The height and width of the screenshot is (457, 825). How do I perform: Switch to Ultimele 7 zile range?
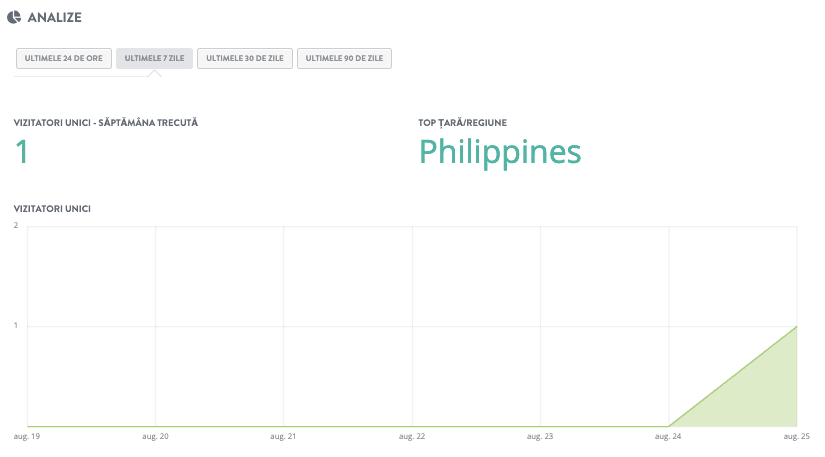click(154, 59)
